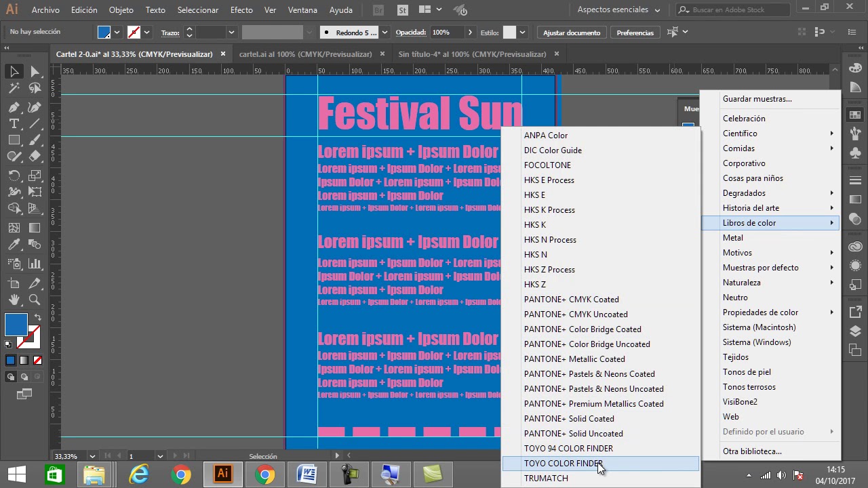Select the Blend tool
Image resolution: width=868 pixels, height=488 pixels.
[35, 245]
